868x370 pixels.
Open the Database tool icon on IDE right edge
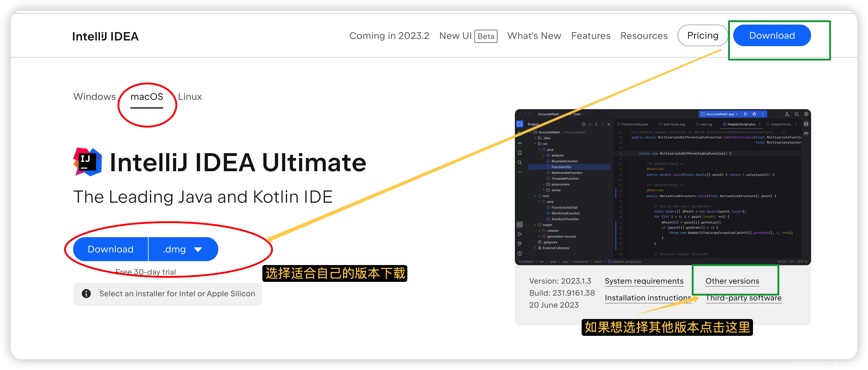point(806,124)
